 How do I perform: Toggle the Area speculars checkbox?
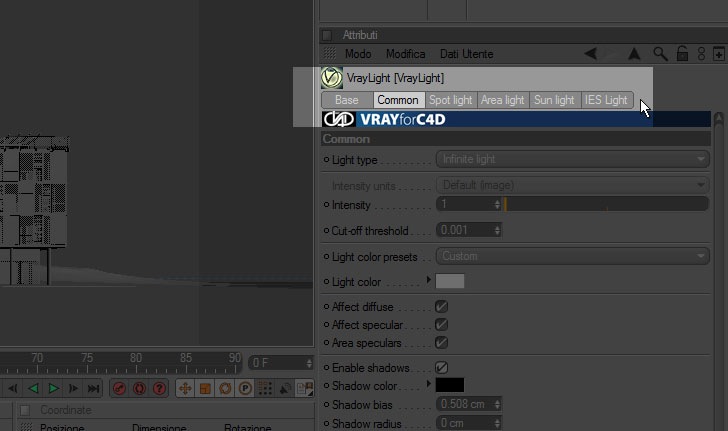(x=441, y=343)
